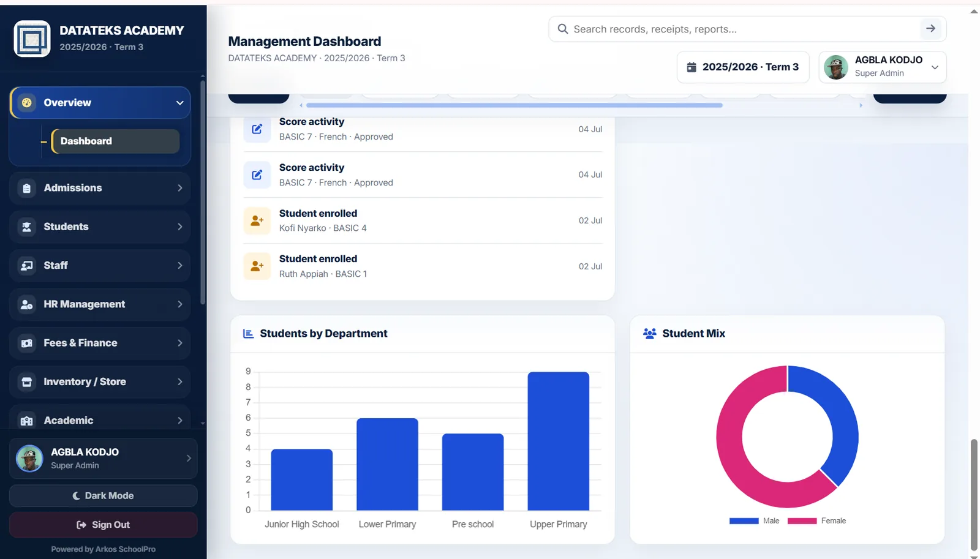Image resolution: width=980 pixels, height=559 pixels.
Task: Click the Management Dashboard heading
Action: pyautogui.click(x=304, y=41)
